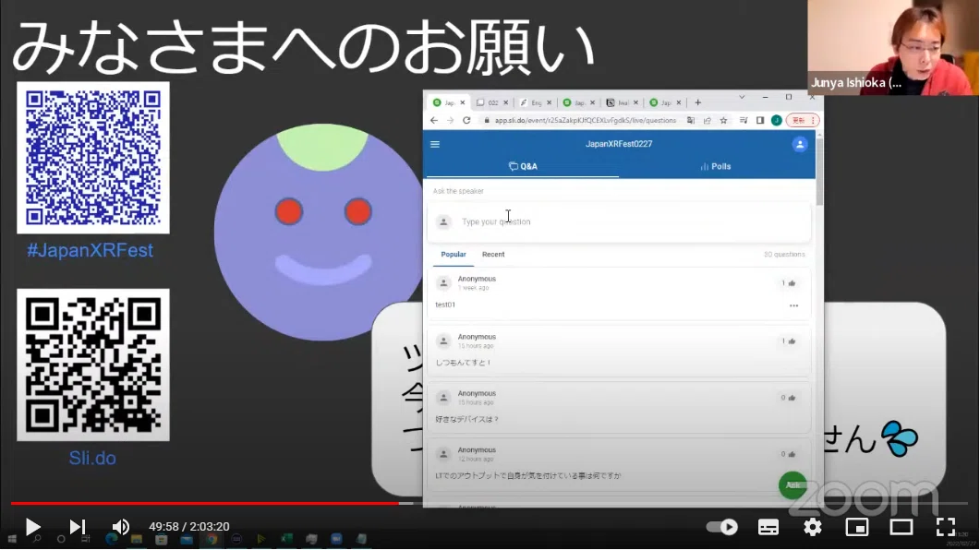Image resolution: width=980 pixels, height=550 pixels.
Task: Open Chrome from the taskbar
Action: tap(212, 539)
